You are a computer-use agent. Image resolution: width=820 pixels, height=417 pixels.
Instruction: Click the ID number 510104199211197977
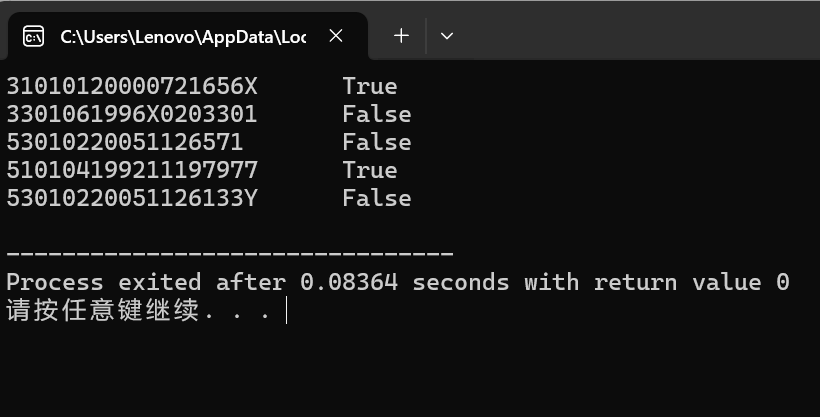[x=132, y=170]
